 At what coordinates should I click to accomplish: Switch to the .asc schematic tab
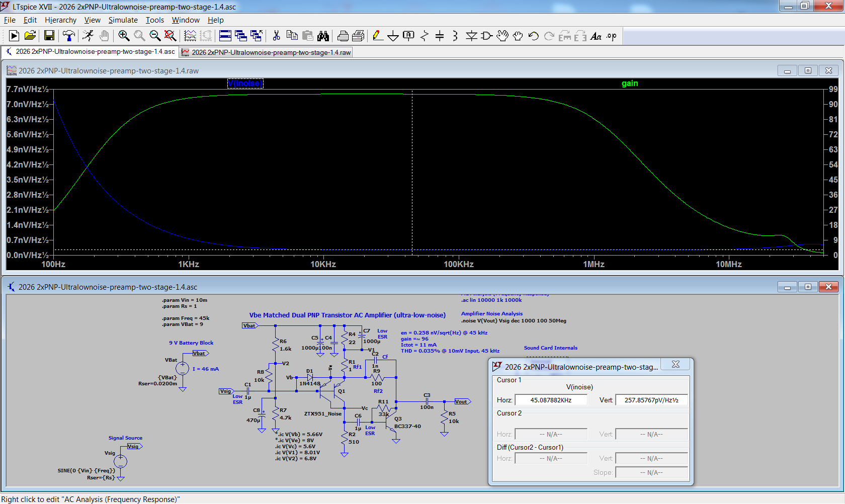coord(90,51)
